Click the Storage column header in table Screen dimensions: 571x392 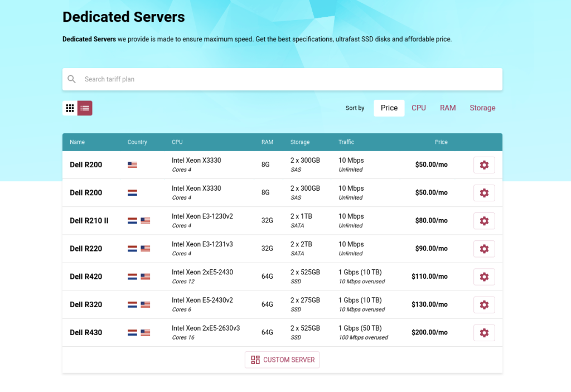pos(300,142)
